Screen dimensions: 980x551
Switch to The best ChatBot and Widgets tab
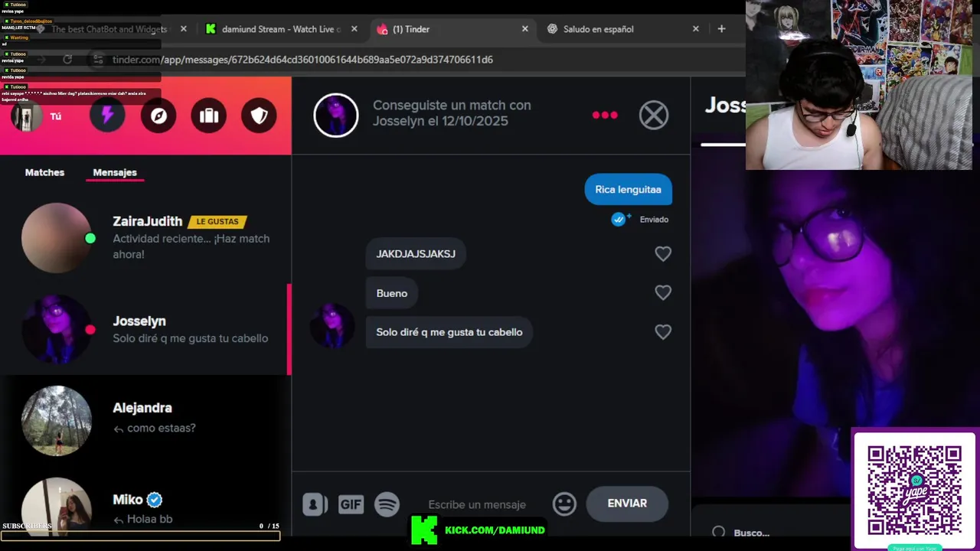[109, 29]
